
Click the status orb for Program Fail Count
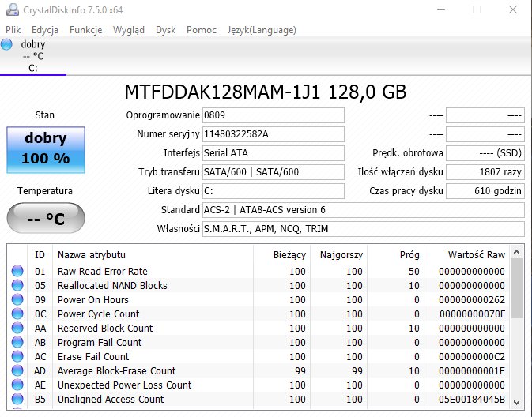coord(17,342)
